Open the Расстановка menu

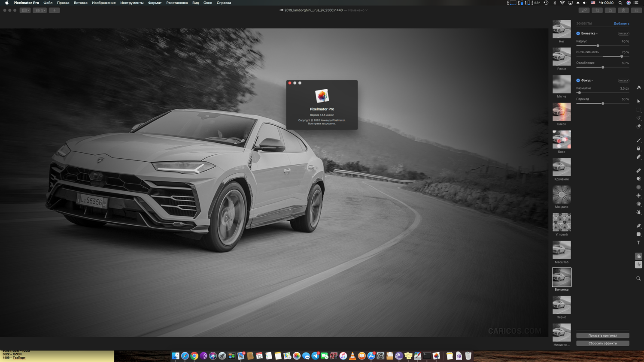pos(177,3)
